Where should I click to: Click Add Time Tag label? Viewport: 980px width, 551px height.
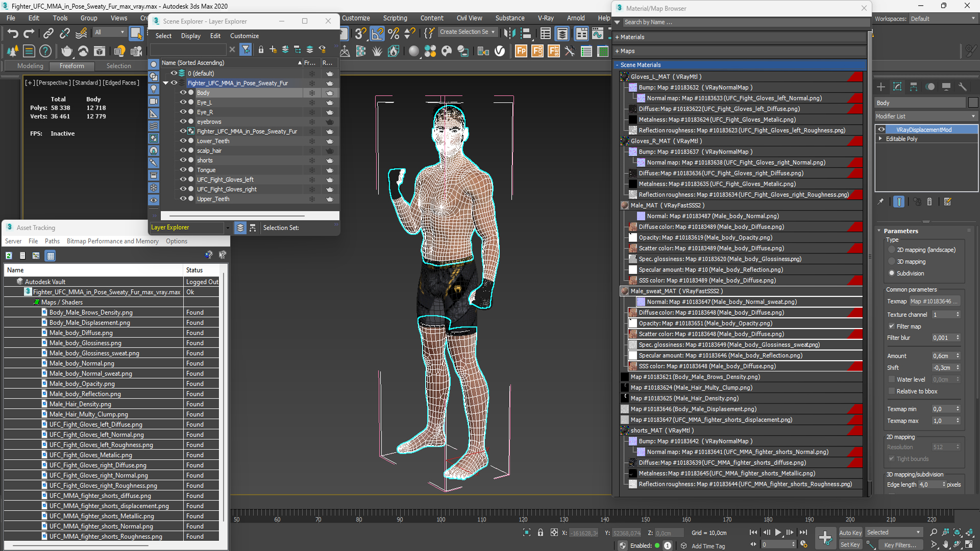pyautogui.click(x=708, y=546)
